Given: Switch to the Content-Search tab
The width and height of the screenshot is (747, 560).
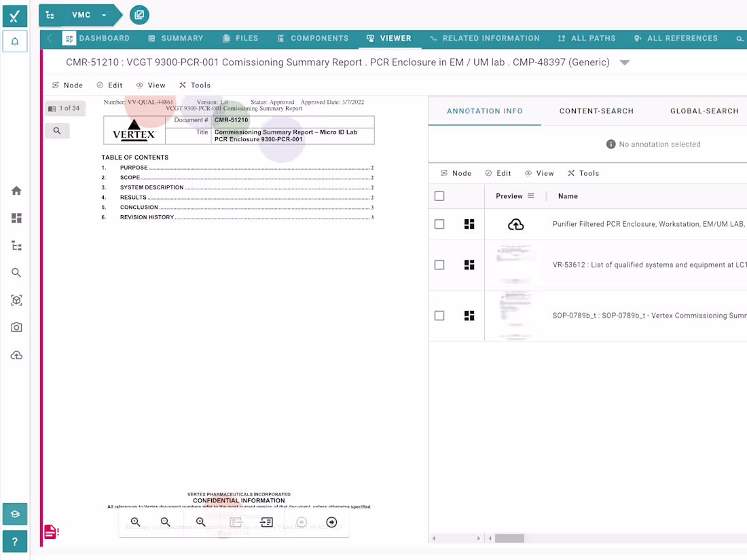Looking at the screenshot, I should pyautogui.click(x=596, y=111).
